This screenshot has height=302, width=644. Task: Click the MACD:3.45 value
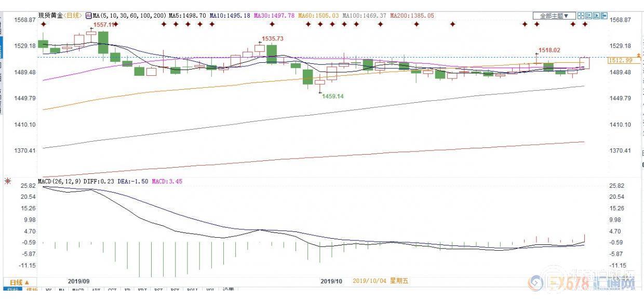[167, 181]
